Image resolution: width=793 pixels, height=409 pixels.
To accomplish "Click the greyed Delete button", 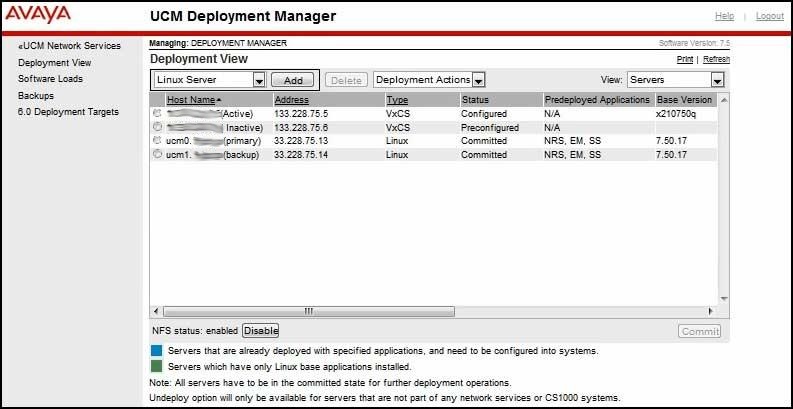I will click(x=346, y=80).
